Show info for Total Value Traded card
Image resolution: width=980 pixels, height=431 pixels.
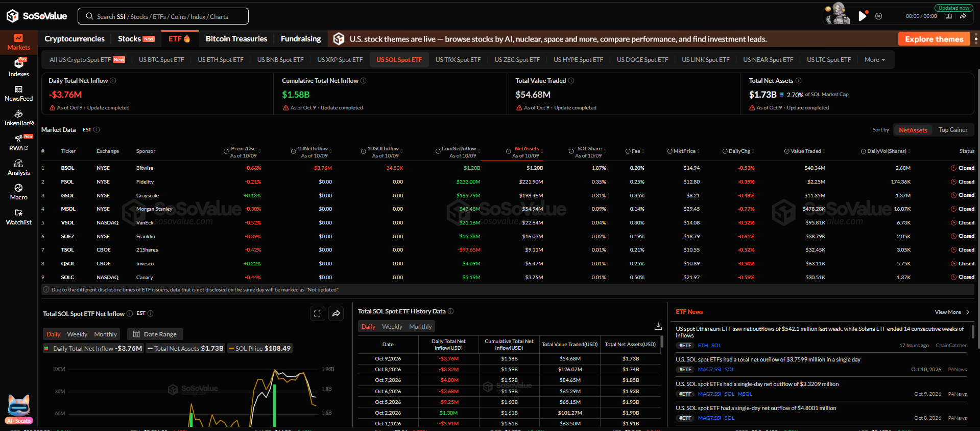point(571,81)
